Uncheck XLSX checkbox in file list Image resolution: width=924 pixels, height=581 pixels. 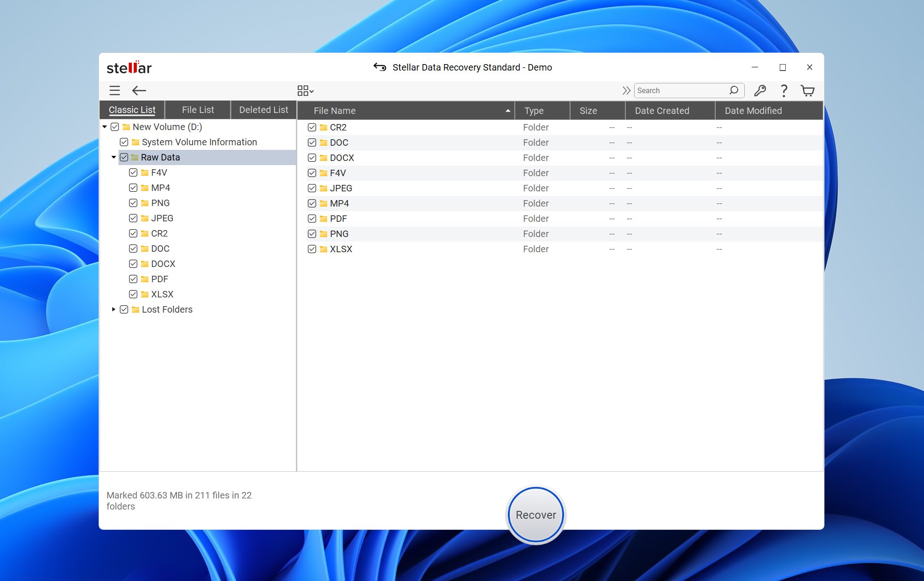pyautogui.click(x=312, y=249)
